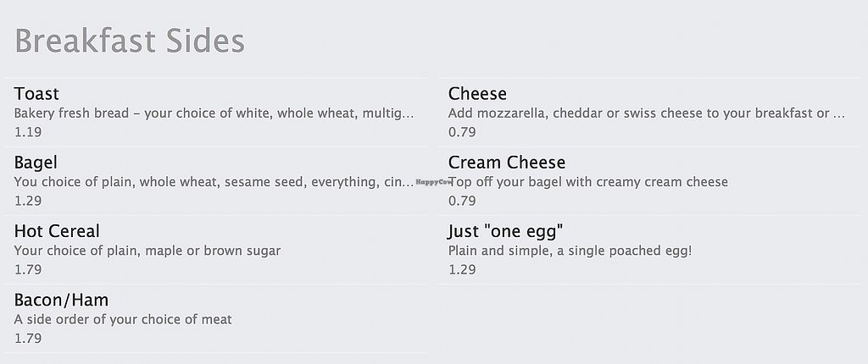Click the Bagel flavor choices description
The width and height of the screenshot is (868, 364).
214,182
